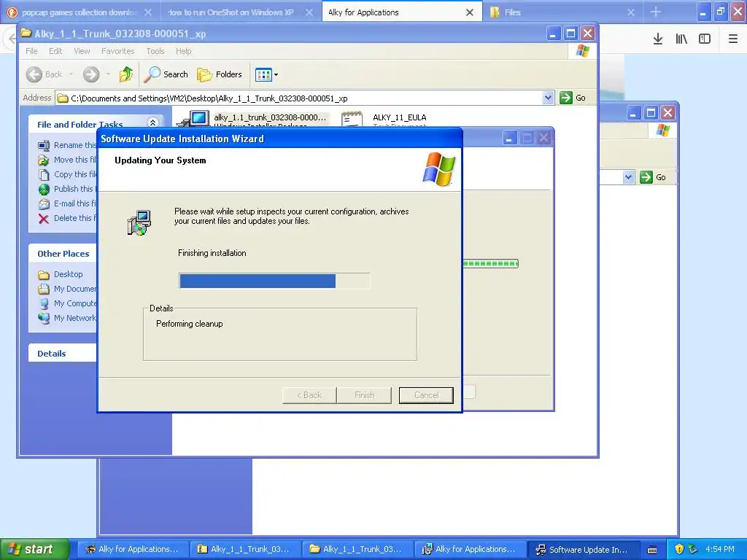Click the setup computer icon in wizard
Viewport: 747px width, 560px height.
(x=139, y=222)
